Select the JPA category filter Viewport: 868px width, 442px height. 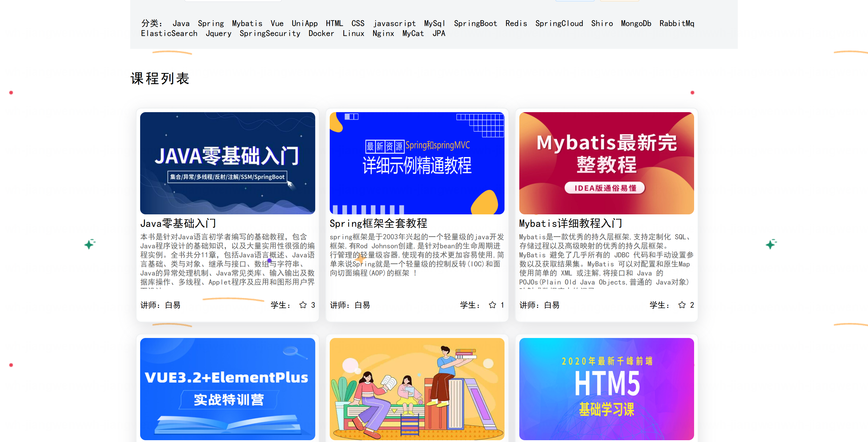point(439,33)
